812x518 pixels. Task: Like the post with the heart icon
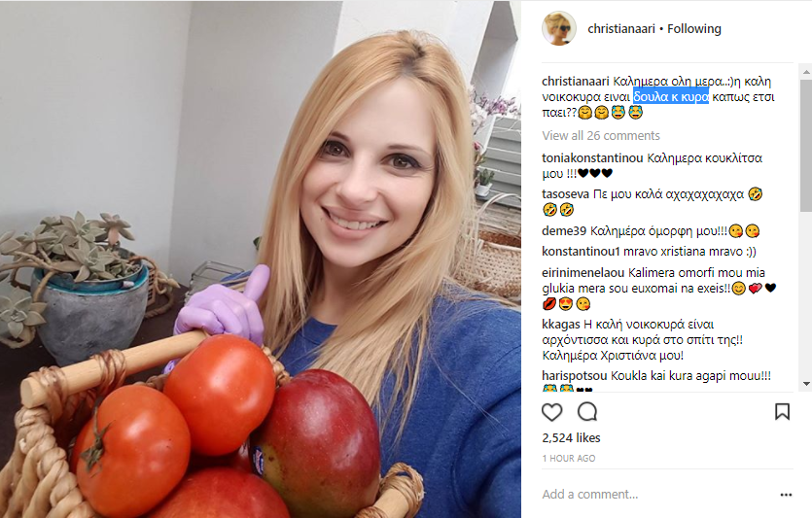(x=551, y=412)
